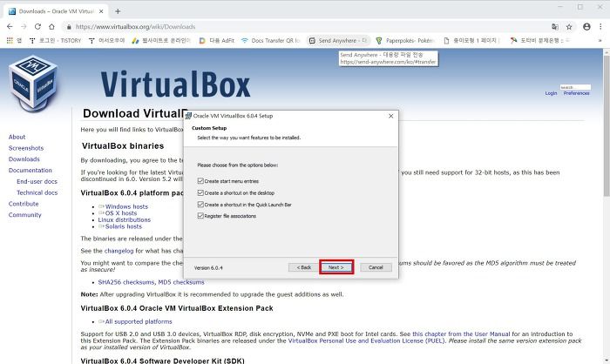Open Downloads in the sidebar
This screenshot has height=364, width=610.
[24, 159]
